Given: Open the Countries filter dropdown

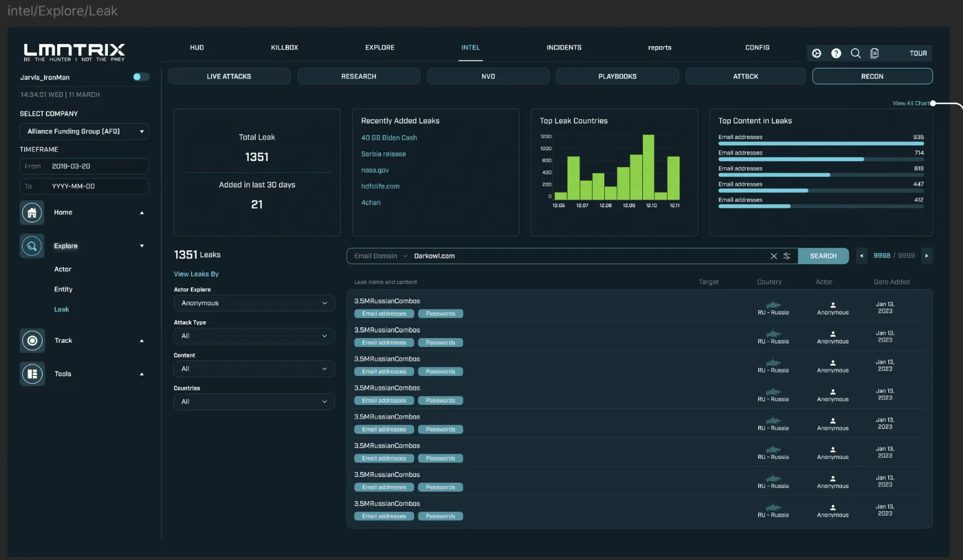Looking at the screenshot, I should point(254,402).
